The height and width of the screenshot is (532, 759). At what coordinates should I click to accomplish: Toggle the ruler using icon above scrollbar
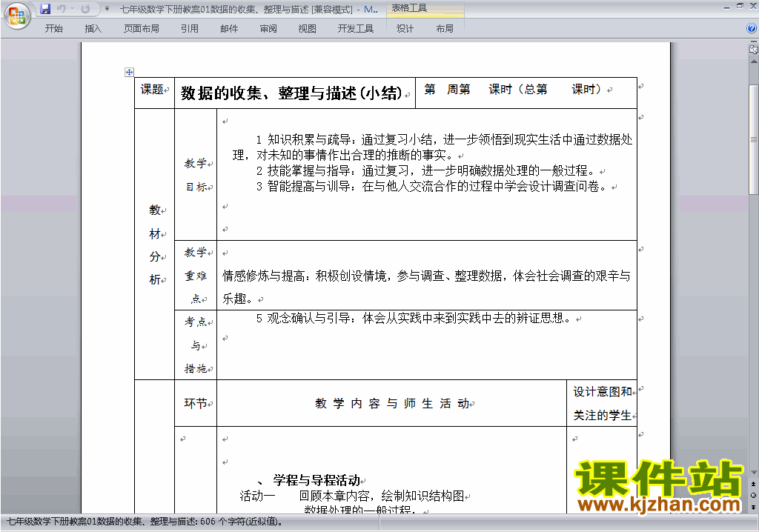pos(753,48)
